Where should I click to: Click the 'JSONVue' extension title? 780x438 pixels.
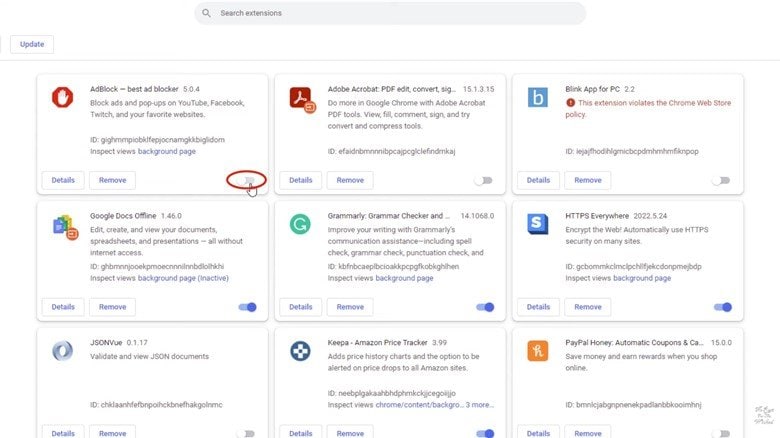106,343
